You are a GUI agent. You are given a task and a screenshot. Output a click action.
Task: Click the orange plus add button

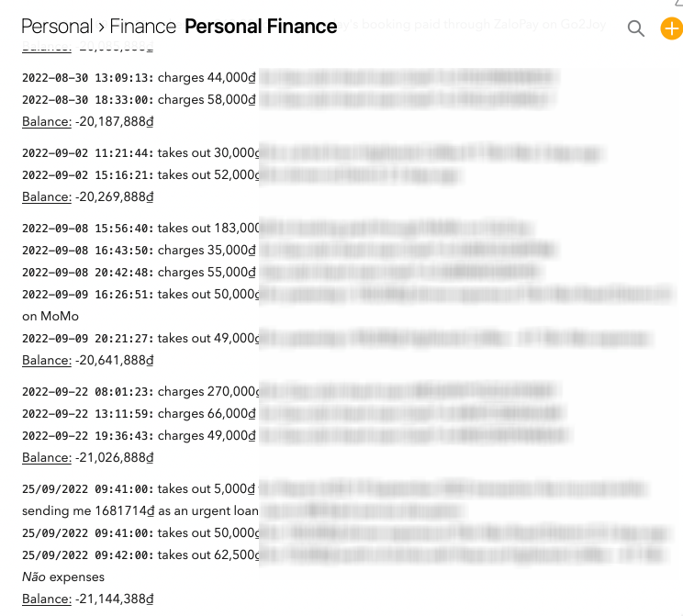tap(672, 28)
